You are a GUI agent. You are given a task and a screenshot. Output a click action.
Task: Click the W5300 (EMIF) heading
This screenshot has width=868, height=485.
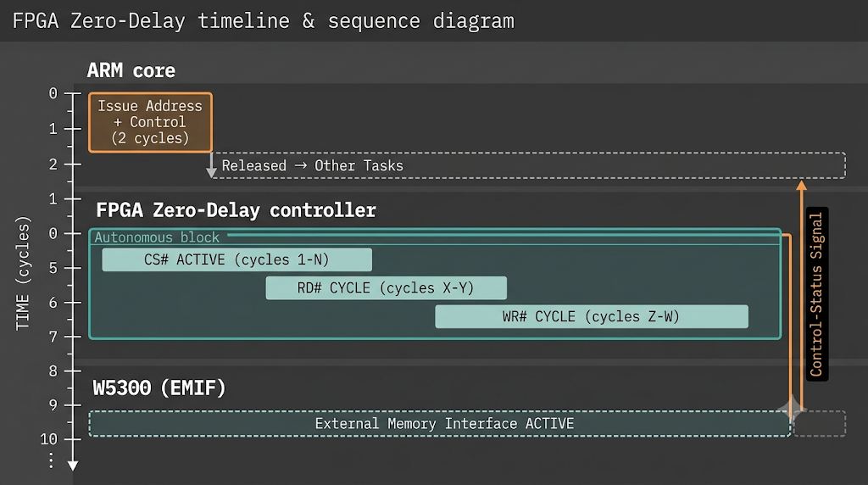click(159, 387)
